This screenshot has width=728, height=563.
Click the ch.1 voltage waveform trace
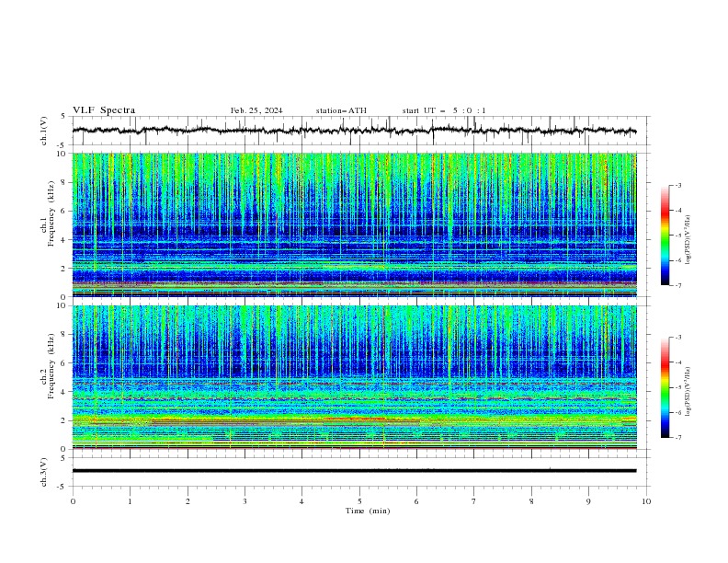pyautogui.click(x=354, y=131)
